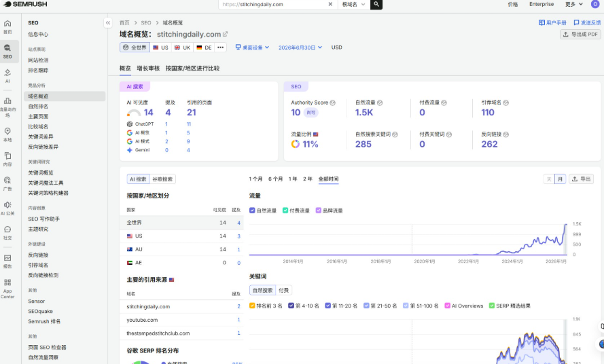Select the 全世界 database button
The height and width of the screenshot is (364, 604).
point(135,48)
